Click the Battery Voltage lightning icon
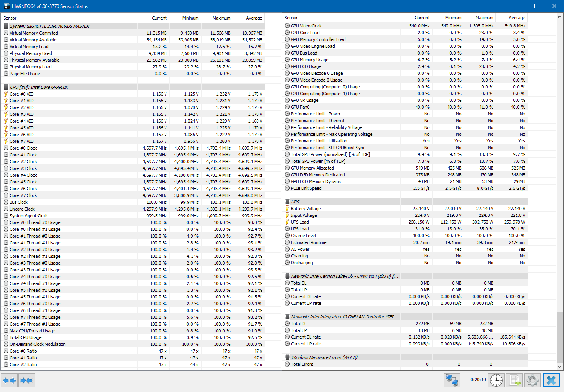The image size is (564, 392). (287, 209)
